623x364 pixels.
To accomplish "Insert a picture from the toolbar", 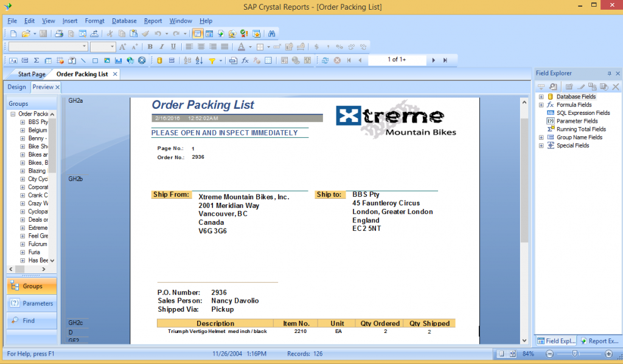I will click(107, 60).
